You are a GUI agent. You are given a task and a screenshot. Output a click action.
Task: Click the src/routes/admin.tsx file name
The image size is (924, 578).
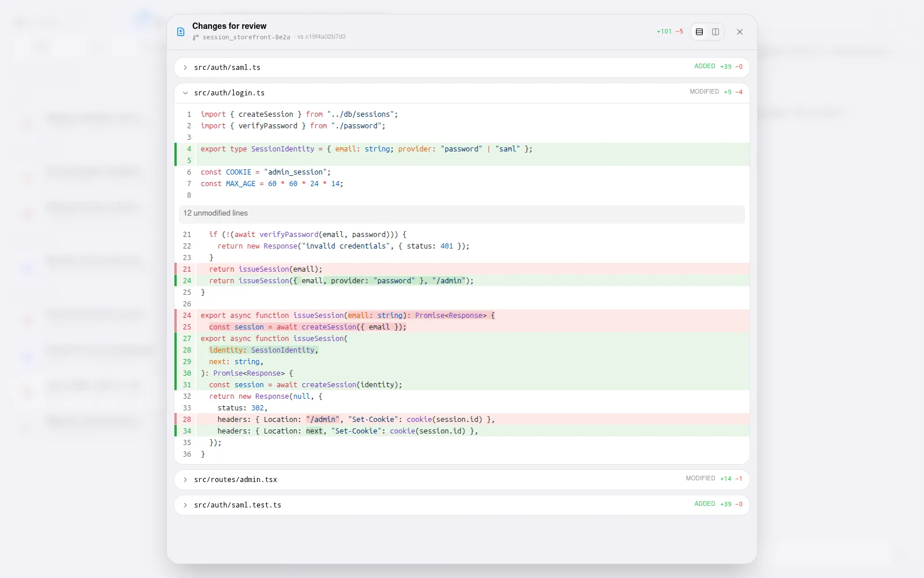click(x=236, y=480)
